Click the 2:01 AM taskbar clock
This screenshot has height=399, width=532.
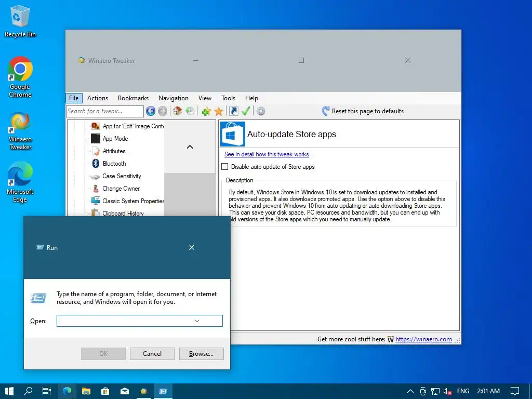coord(488,391)
